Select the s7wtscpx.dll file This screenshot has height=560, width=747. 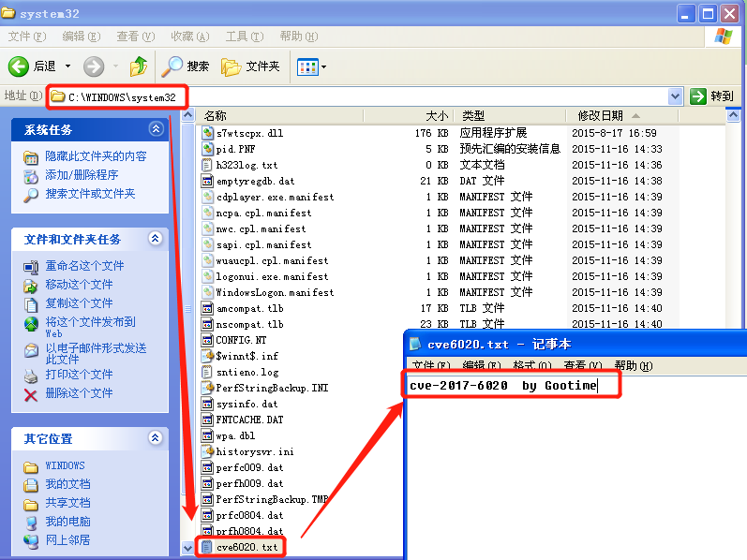tap(248, 133)
